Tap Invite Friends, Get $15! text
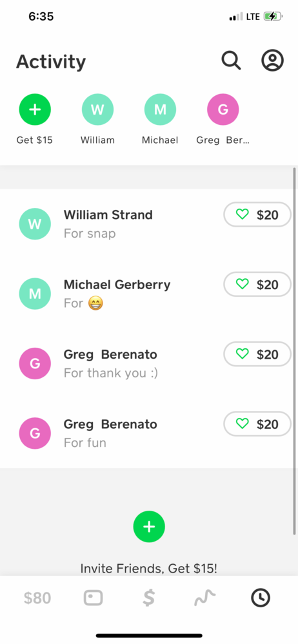 point(148,569)
